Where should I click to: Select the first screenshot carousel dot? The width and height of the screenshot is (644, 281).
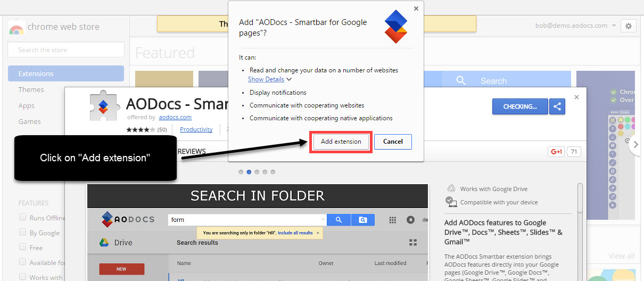pyautogui.click(x=241, y=172)
